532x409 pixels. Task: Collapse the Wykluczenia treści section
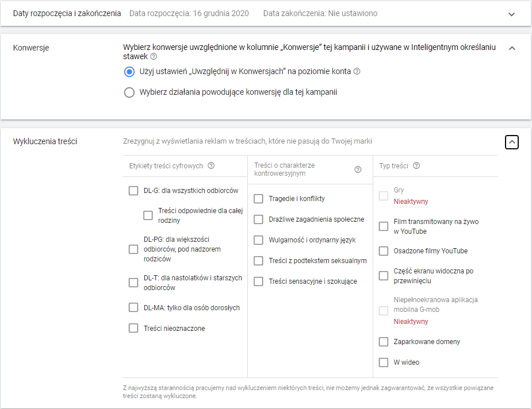tap(512, 142)
